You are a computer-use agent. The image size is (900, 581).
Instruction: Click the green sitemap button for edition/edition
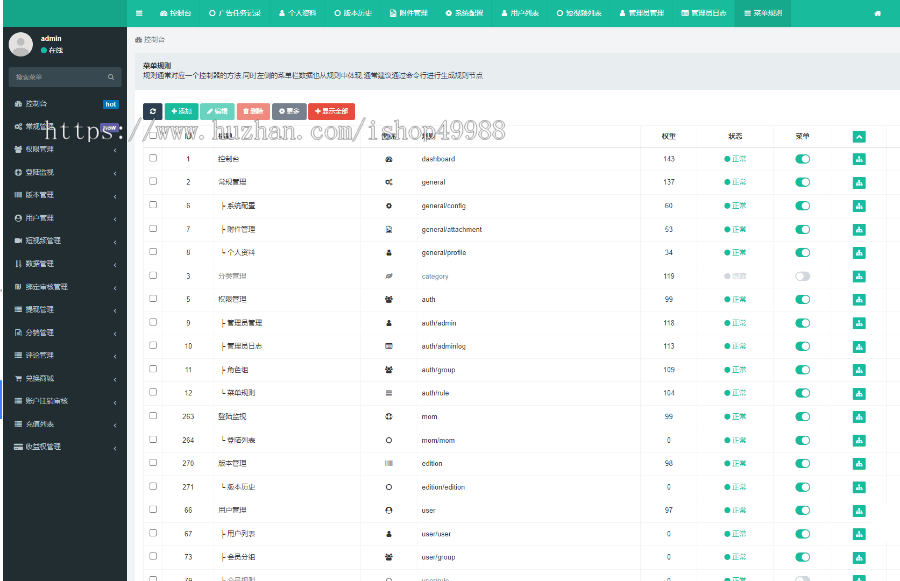(x=859, y=487)
